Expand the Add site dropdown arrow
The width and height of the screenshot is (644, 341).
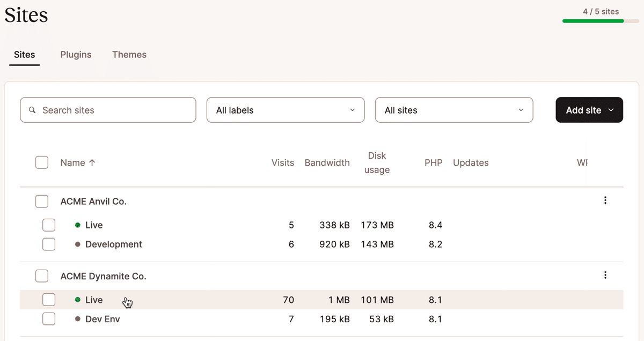(x=610, y=110)
